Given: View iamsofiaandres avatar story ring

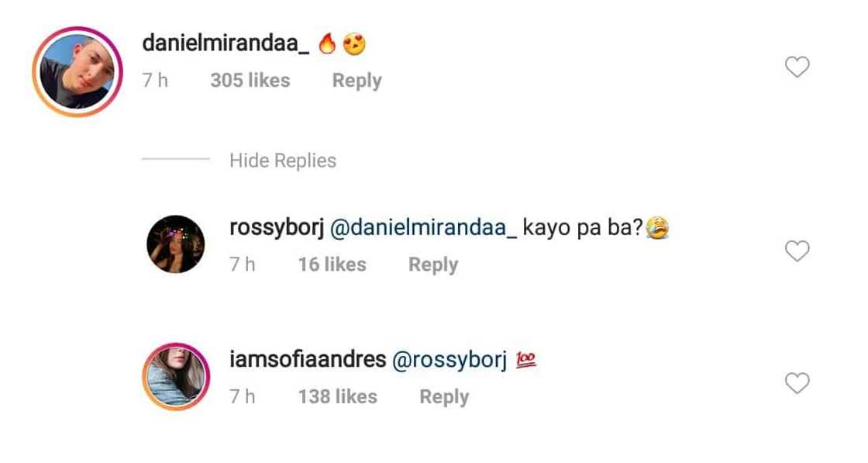Looking at the screenshot, I should [x=176, y=377].
